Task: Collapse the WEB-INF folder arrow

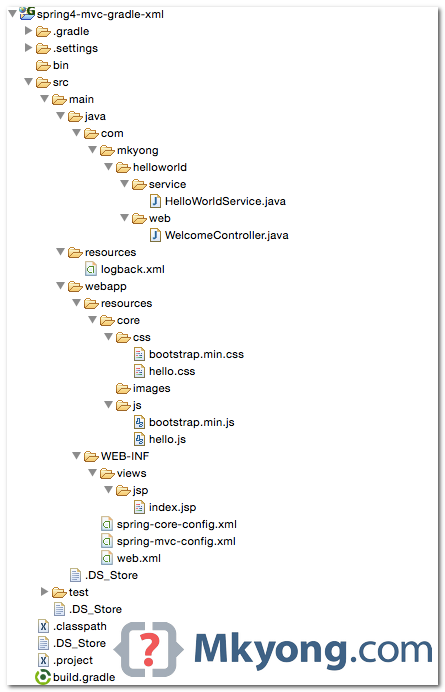Action: tap(77, 455)
